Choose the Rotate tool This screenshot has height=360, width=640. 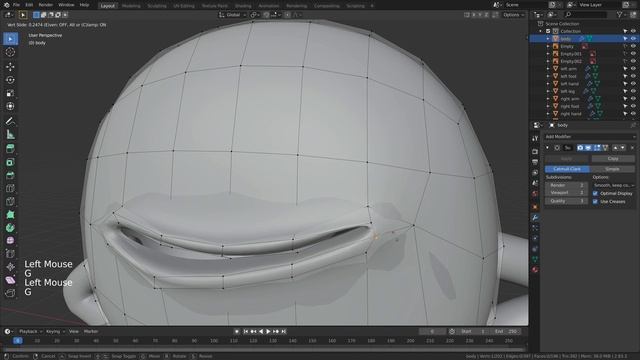coord(11,80)
